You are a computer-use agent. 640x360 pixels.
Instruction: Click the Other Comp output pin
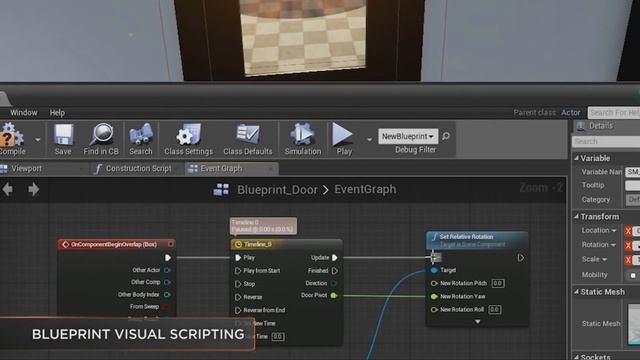click(167, 282)
